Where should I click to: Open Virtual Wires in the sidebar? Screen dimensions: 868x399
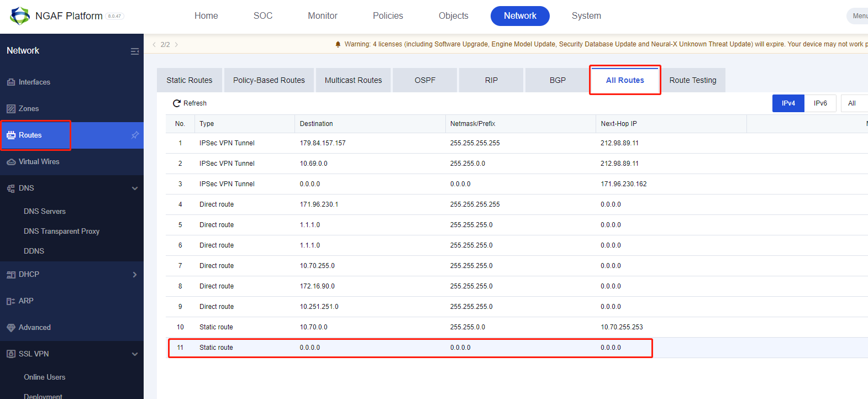click(39, 162)
